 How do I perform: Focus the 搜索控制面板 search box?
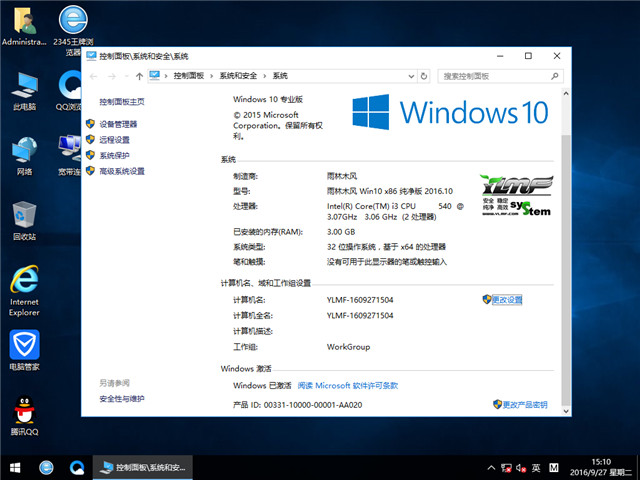(500, 76)
